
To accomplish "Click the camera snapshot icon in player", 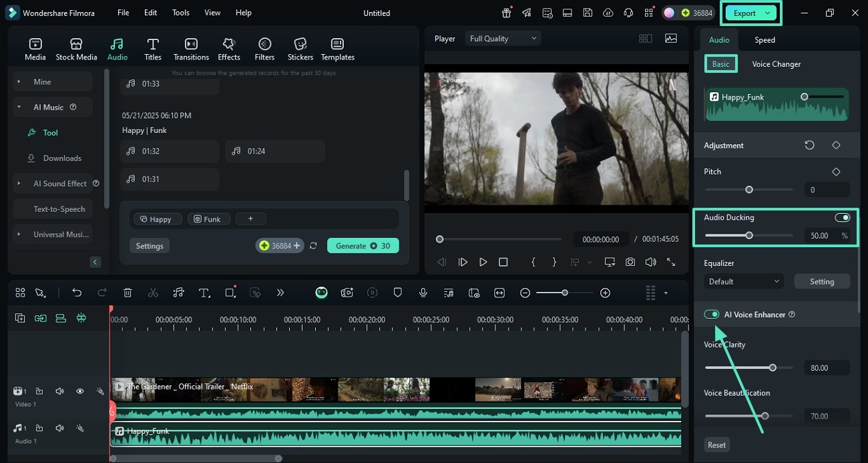I will pos(630,262).
